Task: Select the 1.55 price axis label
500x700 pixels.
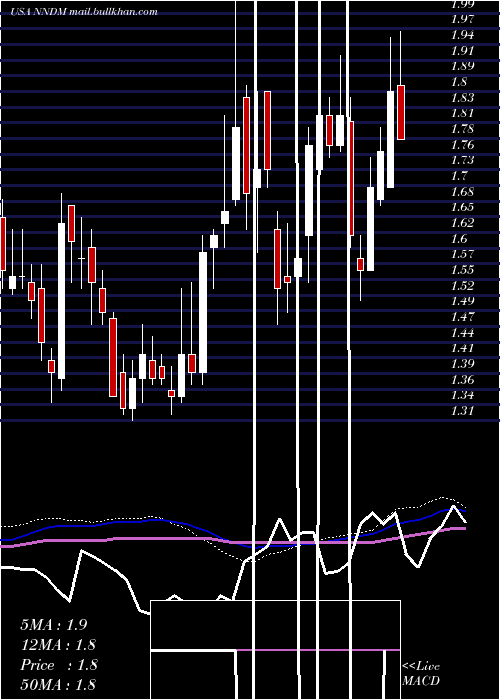Action: click(x=462, y=270)
